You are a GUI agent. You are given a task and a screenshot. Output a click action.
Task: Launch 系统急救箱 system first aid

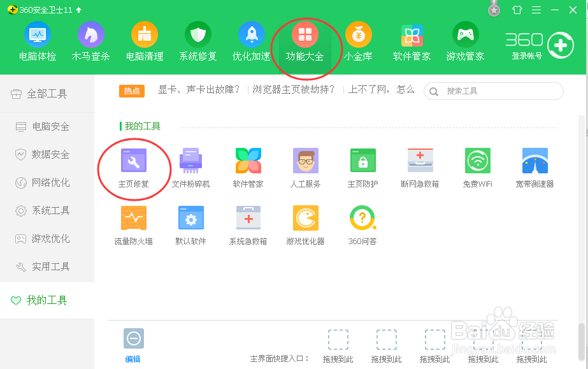click(x=248, y=226)
